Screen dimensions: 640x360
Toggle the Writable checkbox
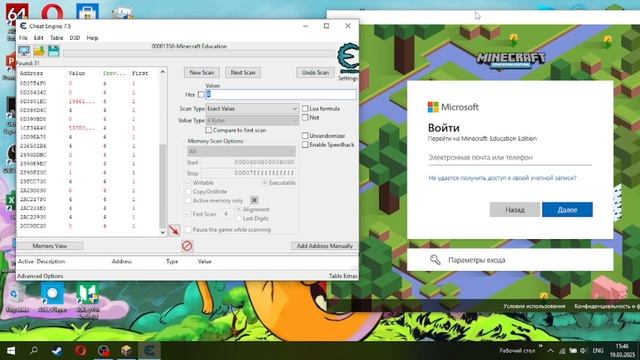tap(189, 182)
